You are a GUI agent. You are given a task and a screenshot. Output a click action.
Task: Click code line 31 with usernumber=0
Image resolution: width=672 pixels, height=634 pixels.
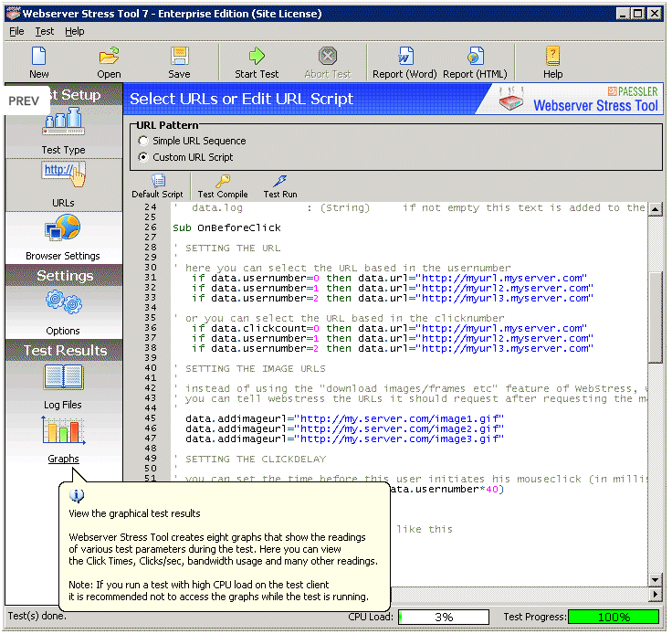[x=389, y=279]
